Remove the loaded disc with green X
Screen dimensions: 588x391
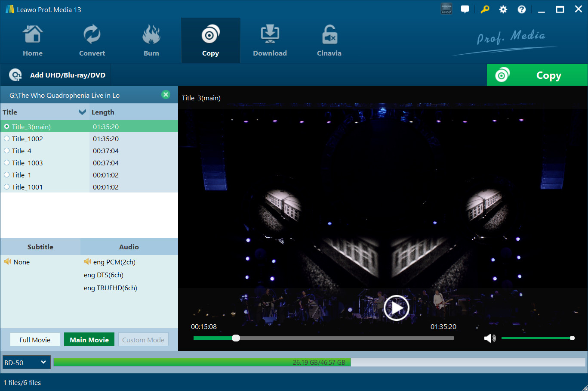[x=166, y=95]
